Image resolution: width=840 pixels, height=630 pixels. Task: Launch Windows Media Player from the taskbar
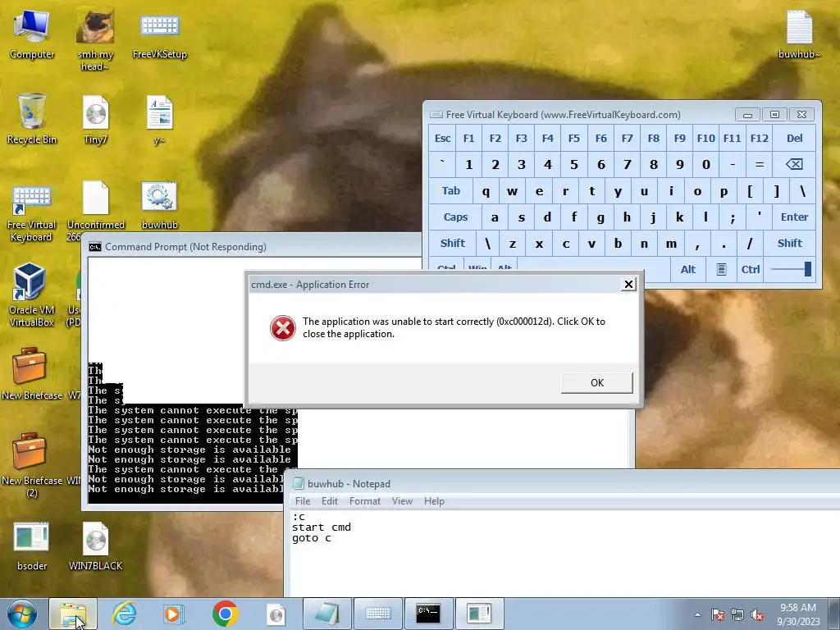pos(174,614)
